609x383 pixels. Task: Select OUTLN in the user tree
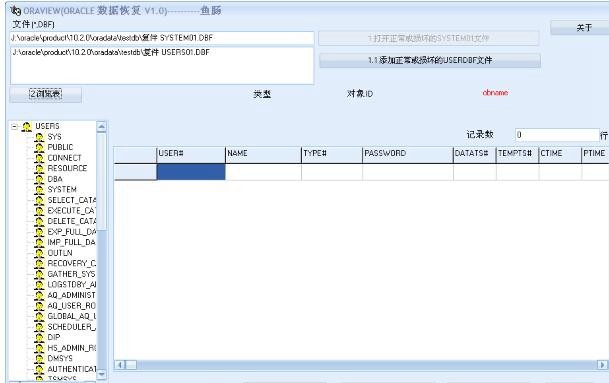coord(60,253)
